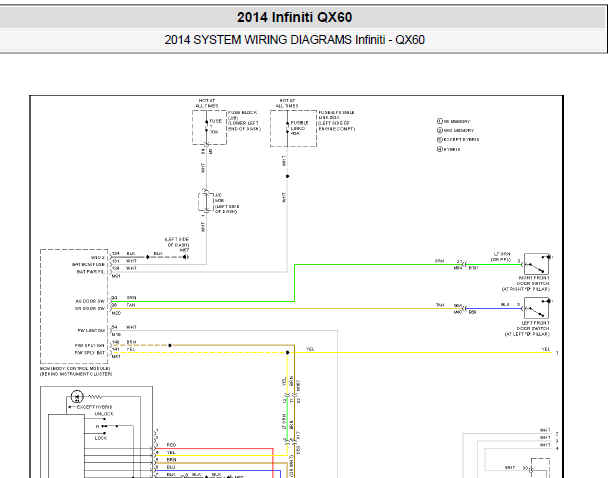
Task: Click the "GRN" label at BCM pin 94
Action: pyautogui.click(x=131, y=298)
